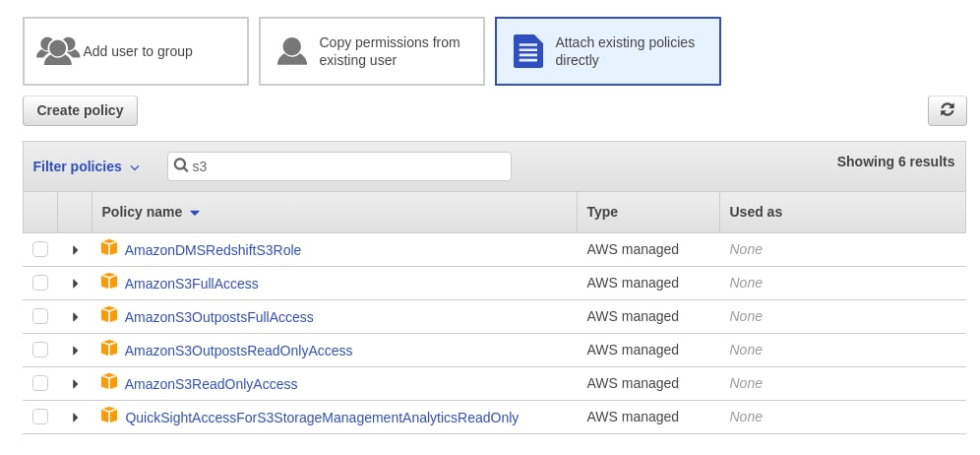Select the Add user to group option
The height and width of the screenshot is (455, 980).
[x=136, y=51]
